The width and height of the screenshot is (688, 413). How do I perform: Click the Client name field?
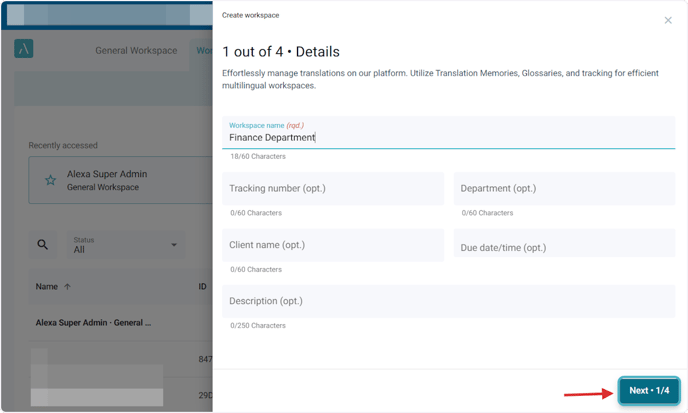click(x=333, y=245)
